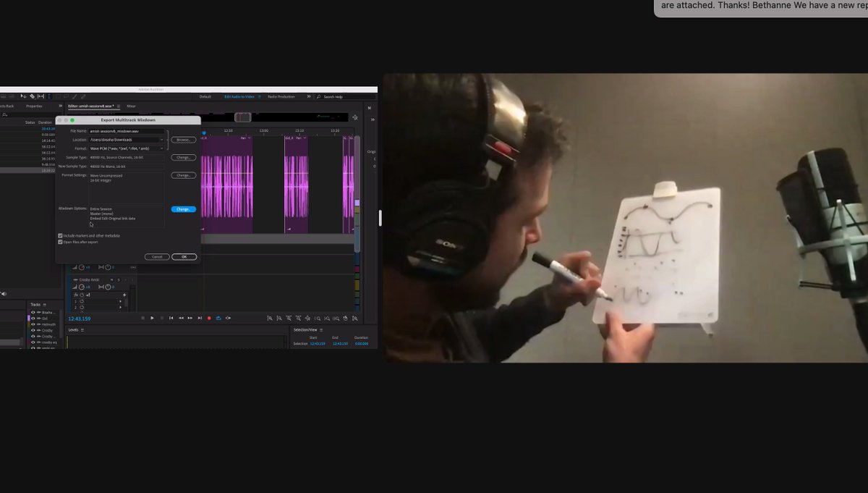Click the Rewind transport button
Image resolution: width=868 pixels, height=493 pixels.
pos(181,318)
